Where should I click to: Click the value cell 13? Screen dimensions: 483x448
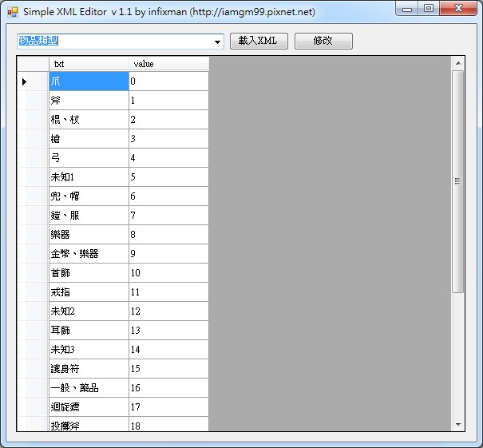point(168,331)
